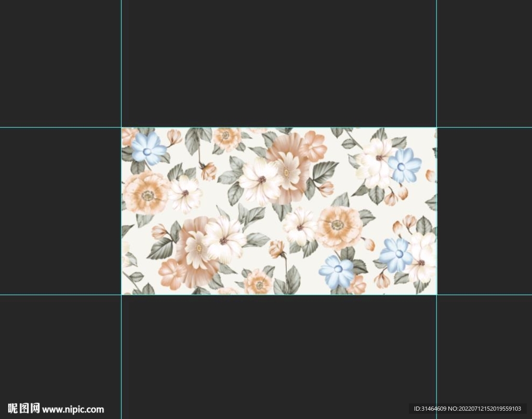The image size is (532, 419).
Task: Click the guide intersection at the image's bottom-right corner
Action: click(436, 295)
